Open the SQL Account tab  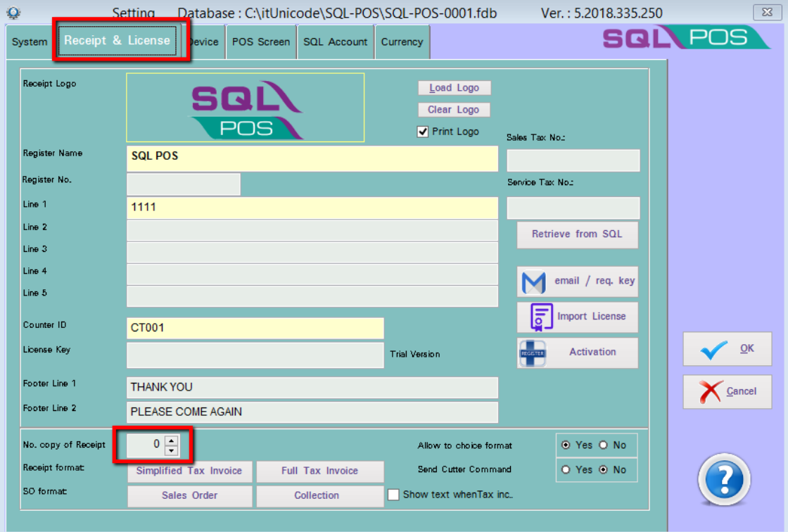[x=335, y=42]
